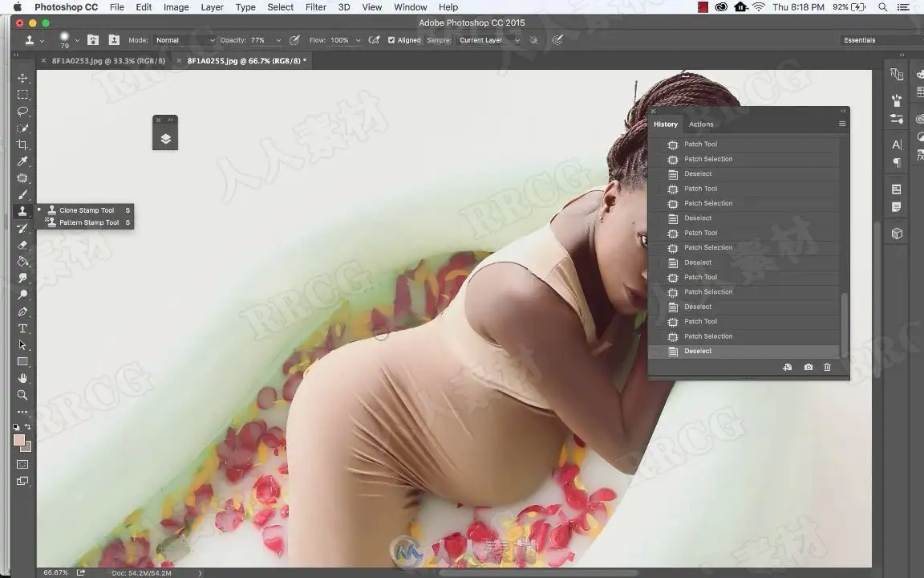The height and width of the screenshot is (578, 924).
Task: Select the Move tool
Action: click(22, 78)
